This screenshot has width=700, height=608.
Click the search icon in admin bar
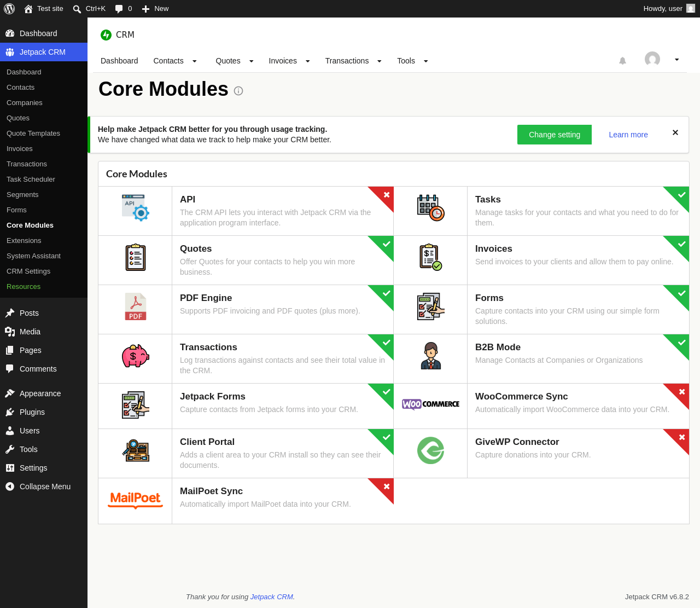click(x=77, y=9)
